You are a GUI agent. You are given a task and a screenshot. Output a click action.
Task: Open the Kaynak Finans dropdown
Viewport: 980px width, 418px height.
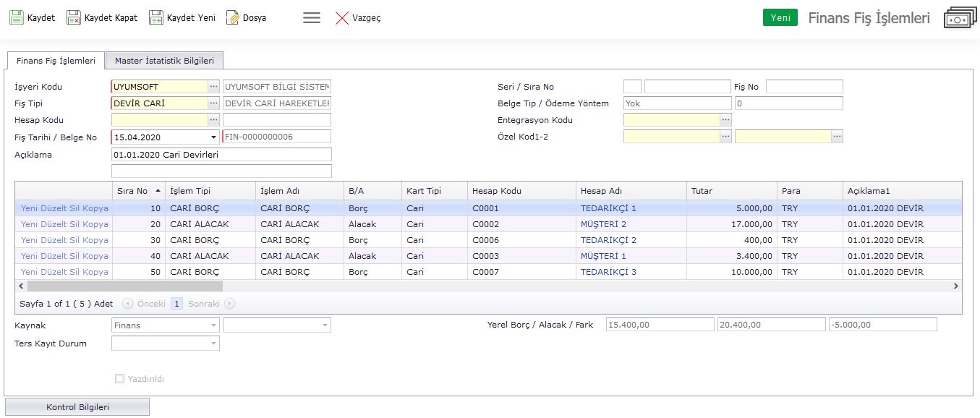[x=213, y=325]
